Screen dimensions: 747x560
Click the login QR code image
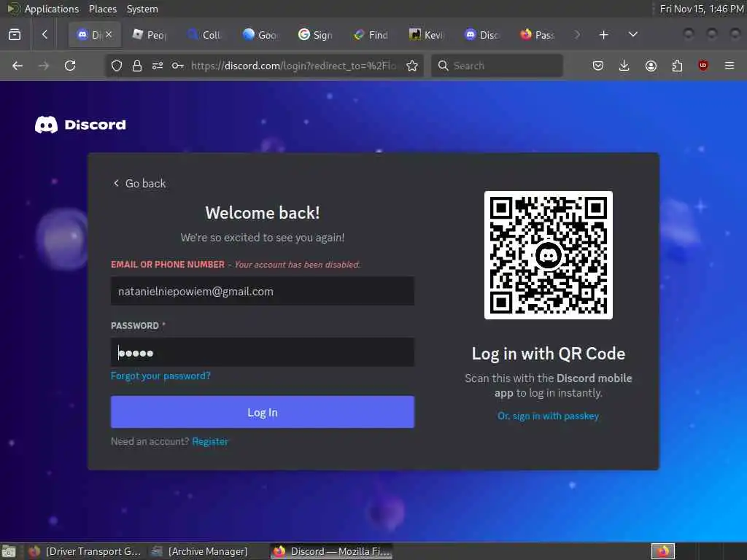549,255
